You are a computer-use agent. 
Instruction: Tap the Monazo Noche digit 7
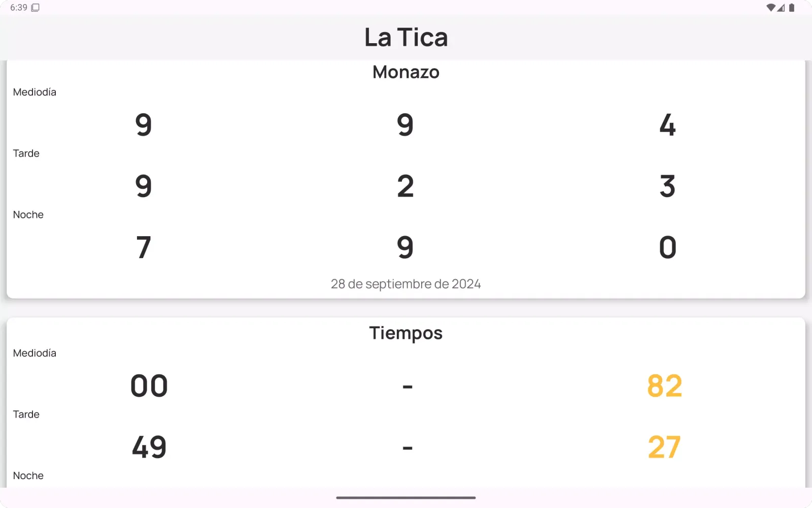pos(144,248)
